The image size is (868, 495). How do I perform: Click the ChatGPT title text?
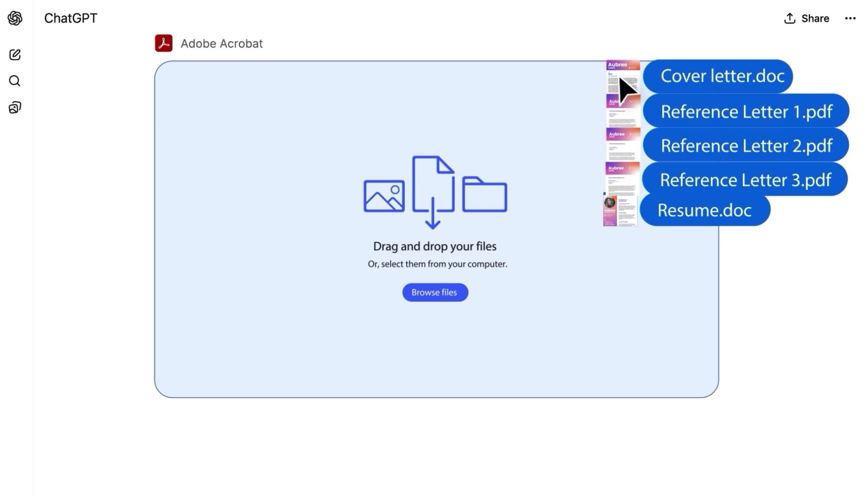[71, 18]
